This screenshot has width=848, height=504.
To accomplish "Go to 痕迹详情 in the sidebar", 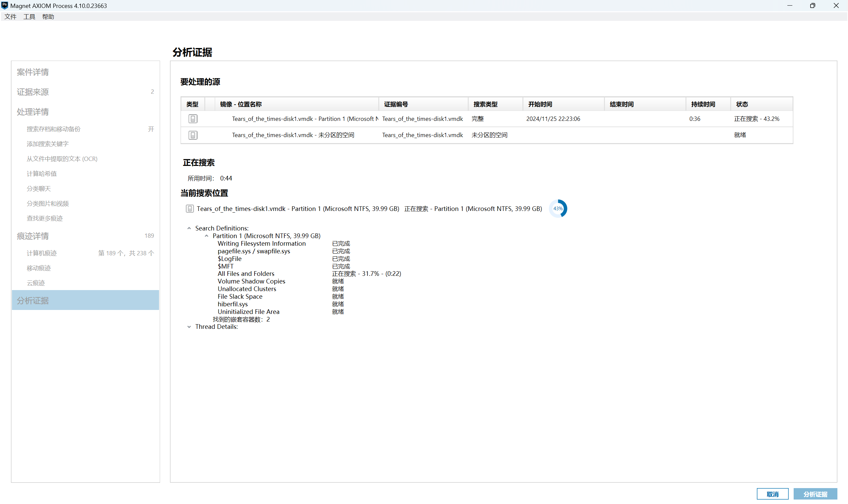I will pyautogui.click(x=32, y=236).
